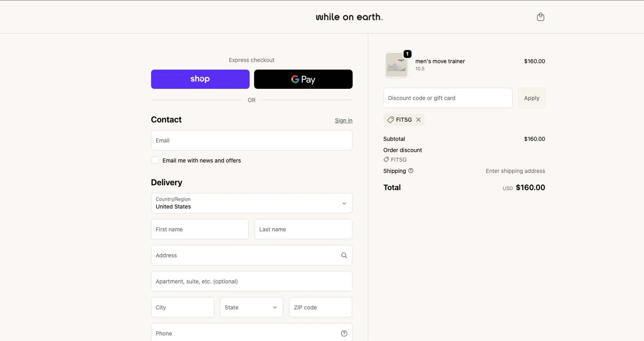Click the Subtotal $160.00 value

(535, 139)
